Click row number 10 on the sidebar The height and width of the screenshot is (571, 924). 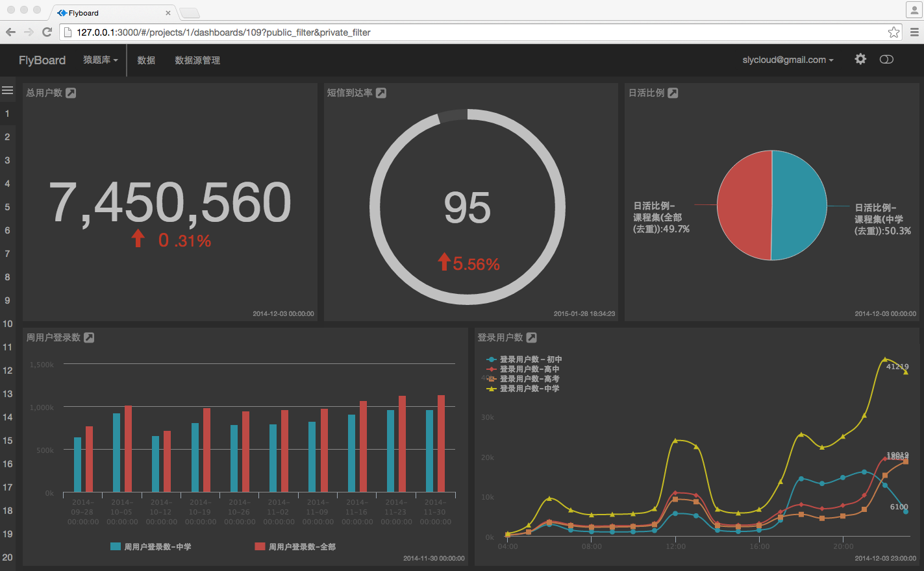(8, 324)
